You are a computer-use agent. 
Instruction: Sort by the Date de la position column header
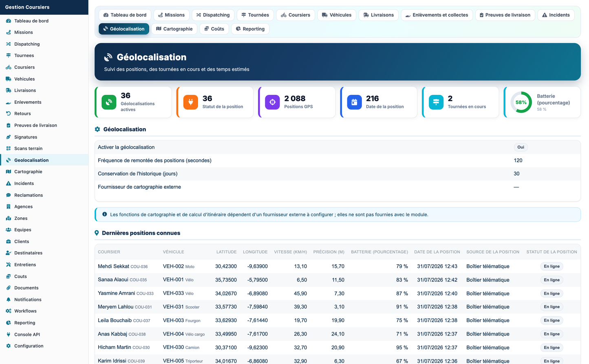tap(437, 252)
